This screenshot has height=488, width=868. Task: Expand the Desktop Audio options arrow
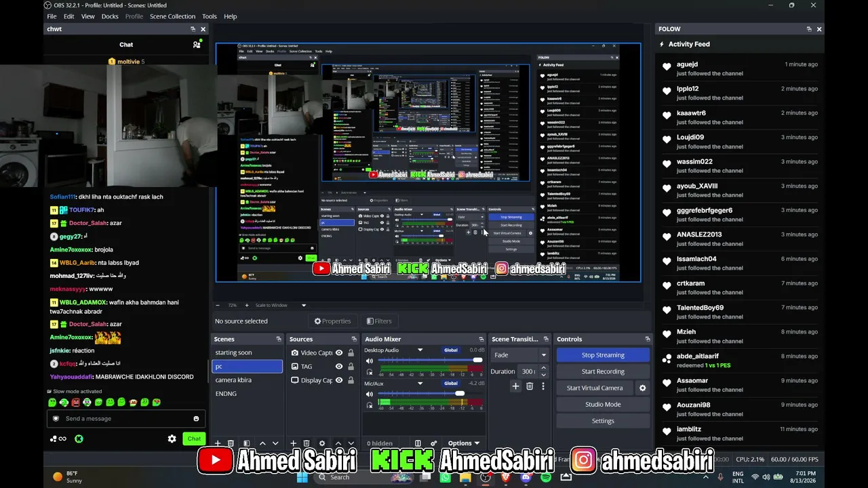420,350
